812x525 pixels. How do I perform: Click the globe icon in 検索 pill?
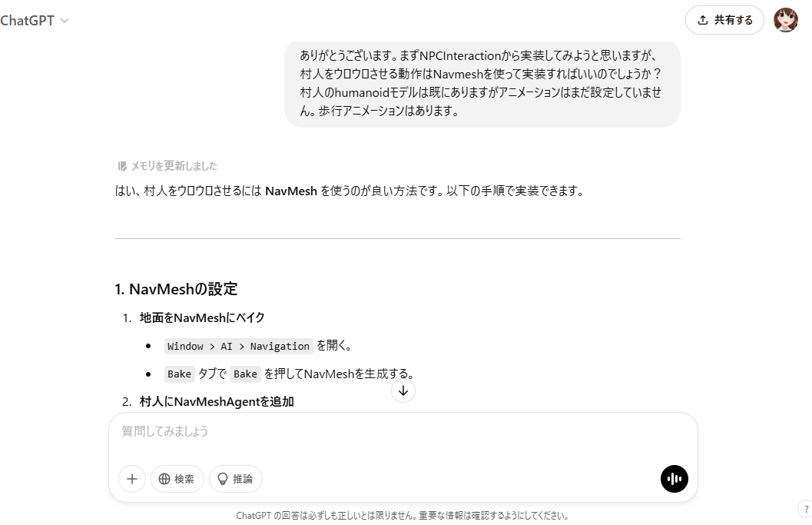tap(164, 479)
